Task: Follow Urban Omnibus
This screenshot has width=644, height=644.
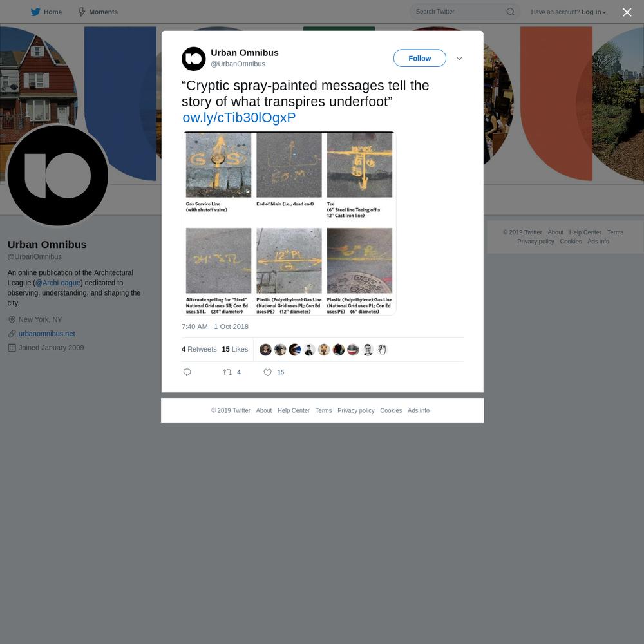Action: pos(419,59)
